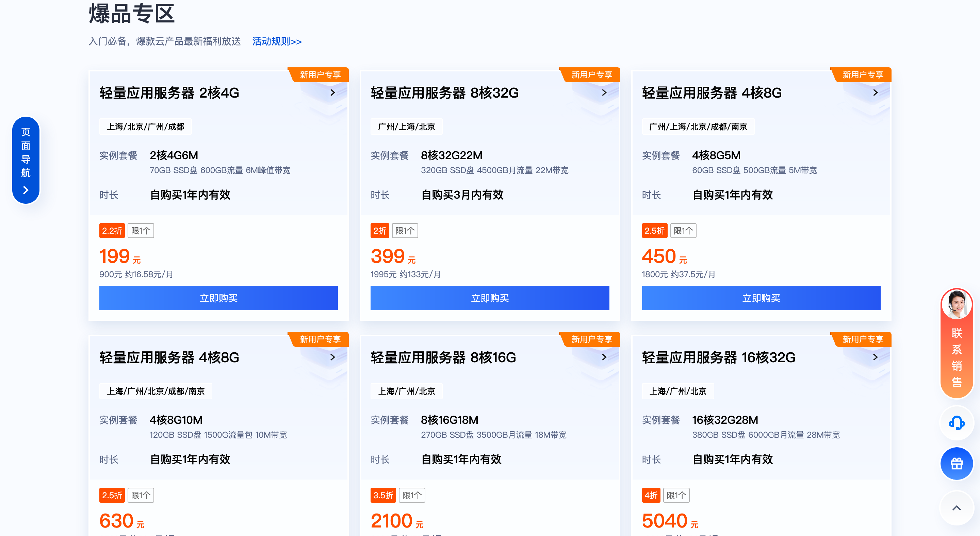Click the 630元 price
Image resolution: width=980 pixels, height=536 pixels.
[122, 521]
